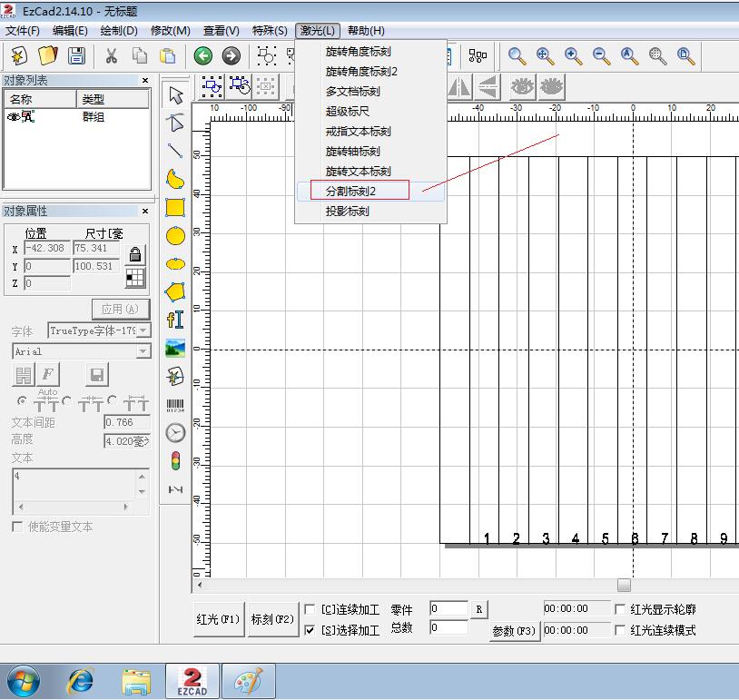Enable the [C]连续加工 continuous marking checkbox
739x700 pixels.
pos(310,609)
